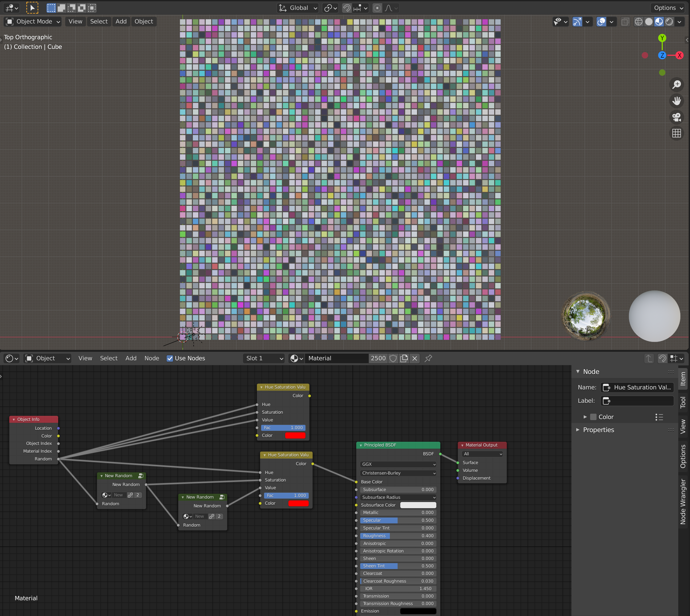The height and width of the screenshot is (616, 690).
Task: Enable snapping magnet in the shader editor
Action: (x=662, y=358)
